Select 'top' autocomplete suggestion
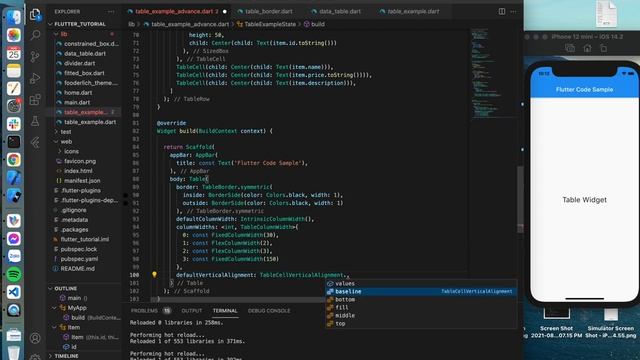Image resolution: width=640 pixels, height=360 pixels. click(x=421, y=324)
